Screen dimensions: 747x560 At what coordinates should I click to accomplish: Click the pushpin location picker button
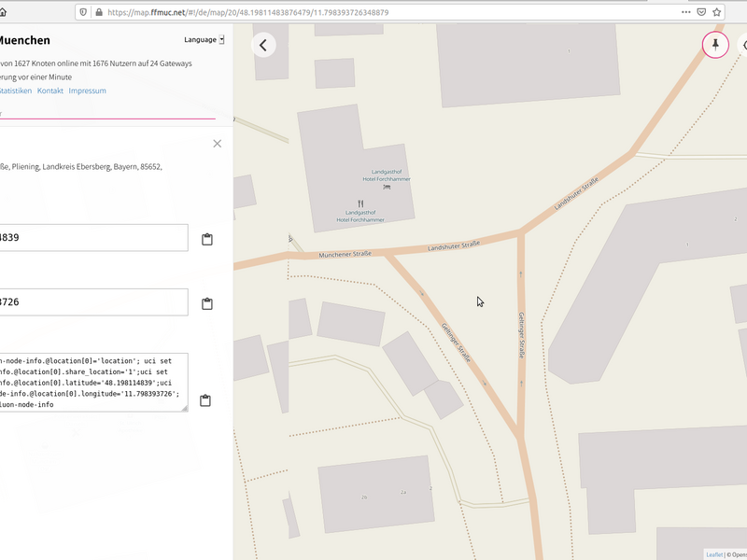pos(715,45)
